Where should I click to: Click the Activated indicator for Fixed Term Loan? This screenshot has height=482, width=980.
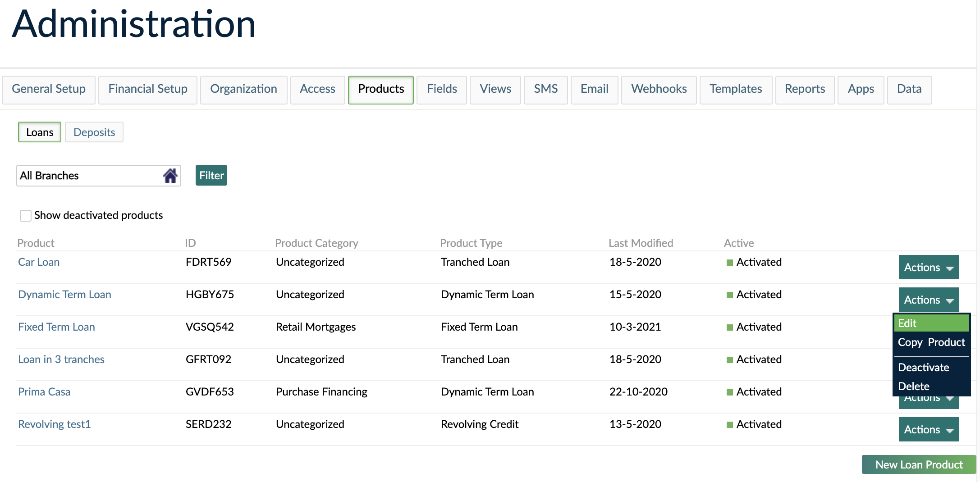pos(729,327)
